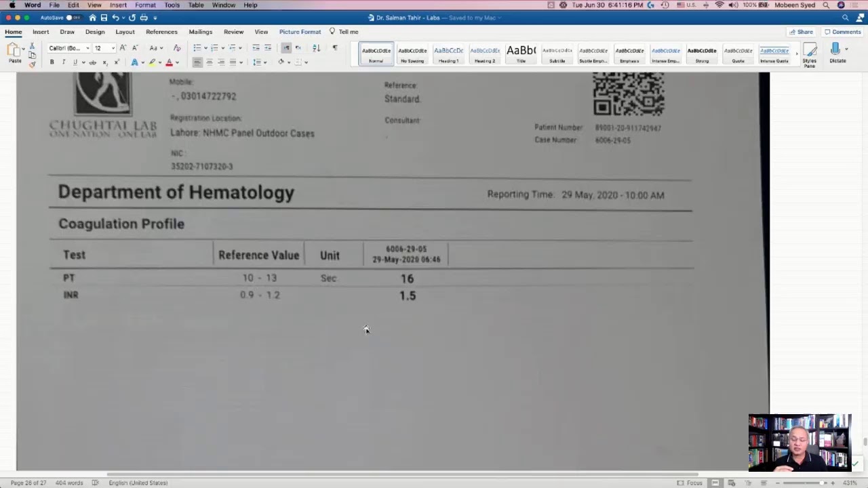
Task: Open the References ribbon tab
Action: 161,32
